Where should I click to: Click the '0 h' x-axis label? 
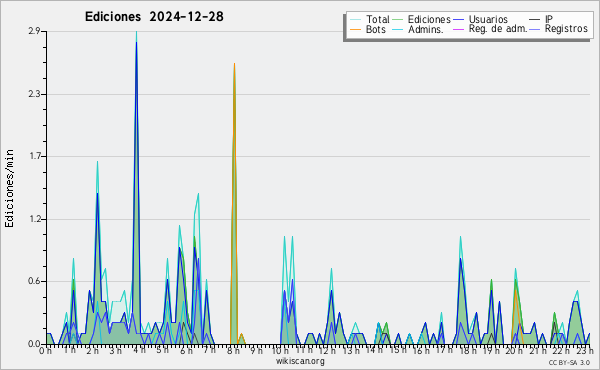[x=45, y=351]
